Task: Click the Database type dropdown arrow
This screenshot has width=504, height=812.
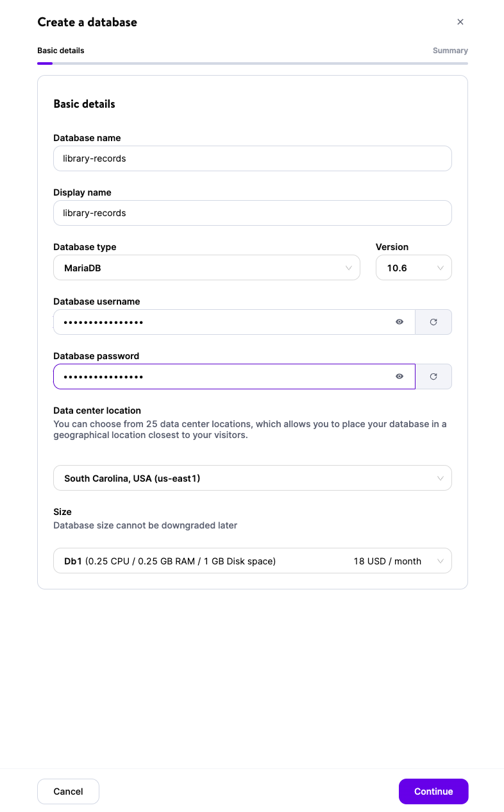Action: click(x=348, y=267)
